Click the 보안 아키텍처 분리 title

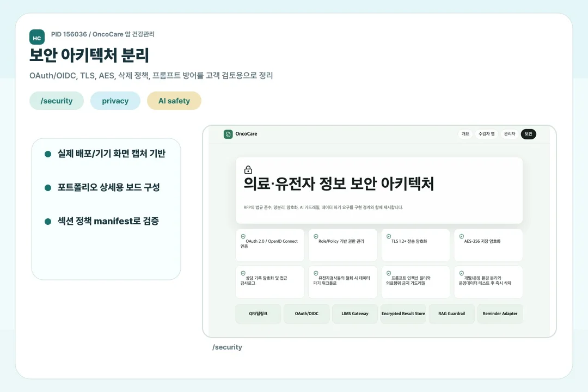[89, 55]
